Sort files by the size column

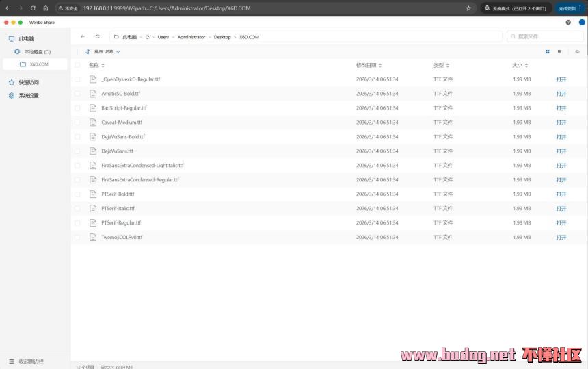tap(520, 65)
